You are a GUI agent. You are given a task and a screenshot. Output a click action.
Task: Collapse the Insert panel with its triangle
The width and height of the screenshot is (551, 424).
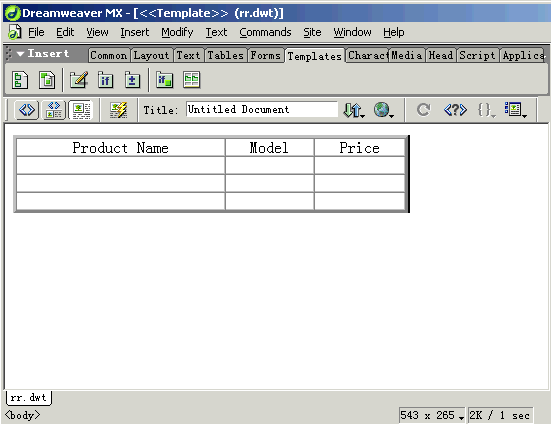20,54
